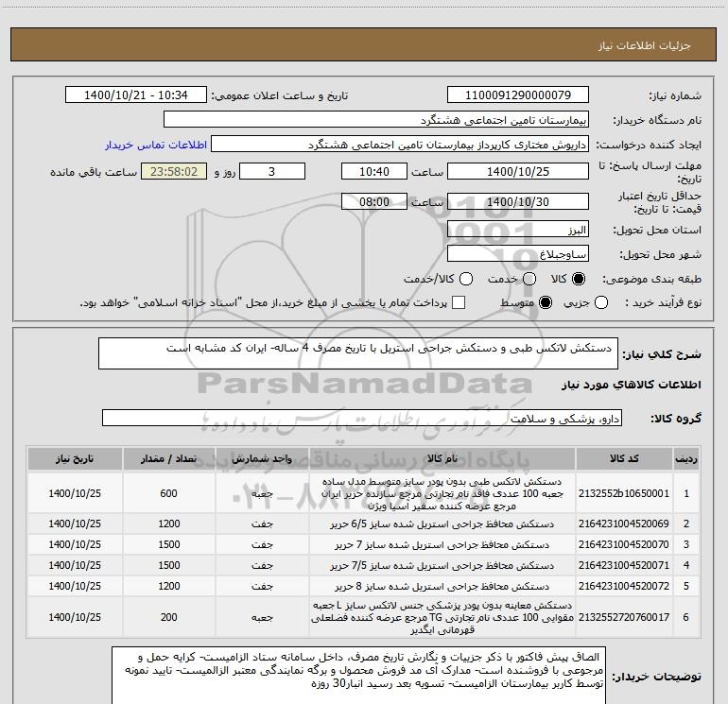Click the نام کالا column header
The height and width of the screenshot is (704, 728).
pyautogui.click(x=442, y=459)
